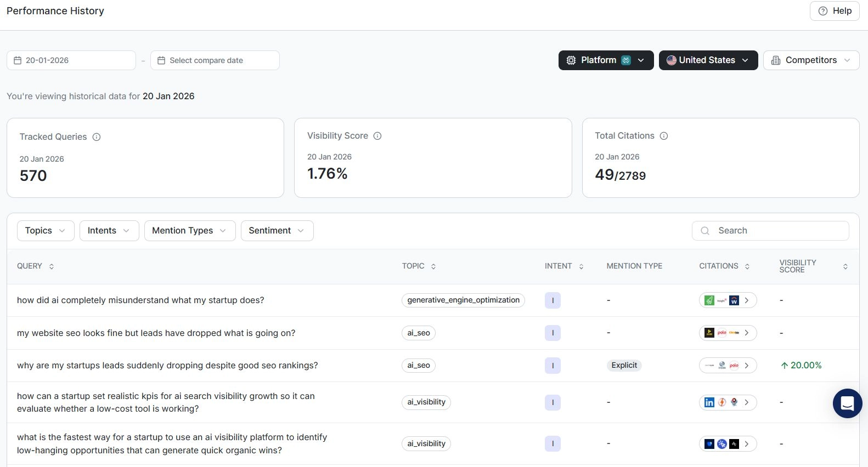Open the chat support widget
The width and height of the screenshot is (868, 467).
[847, 403]
